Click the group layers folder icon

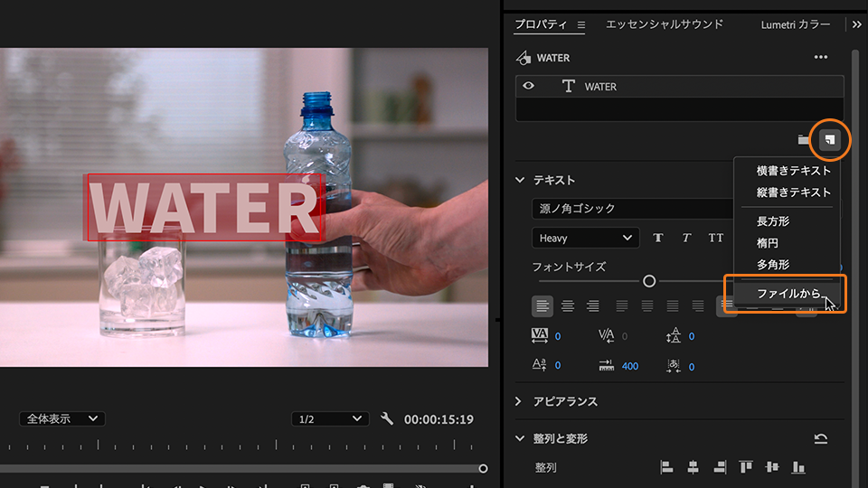click(x=804, y=139)
